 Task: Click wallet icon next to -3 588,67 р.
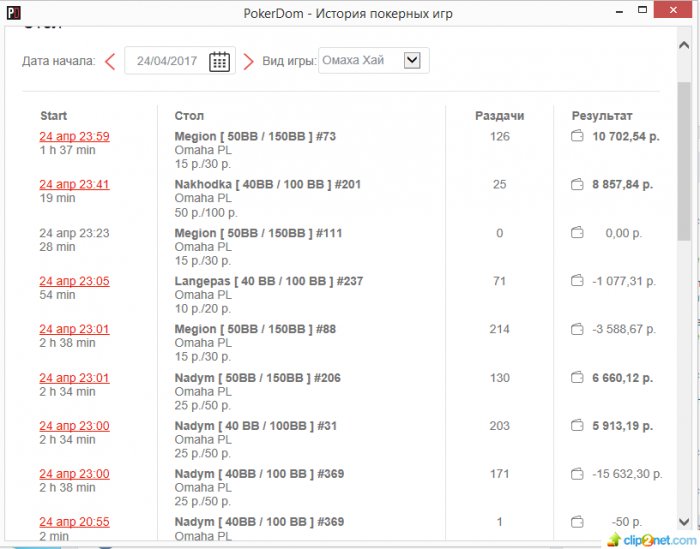point(577,329)
